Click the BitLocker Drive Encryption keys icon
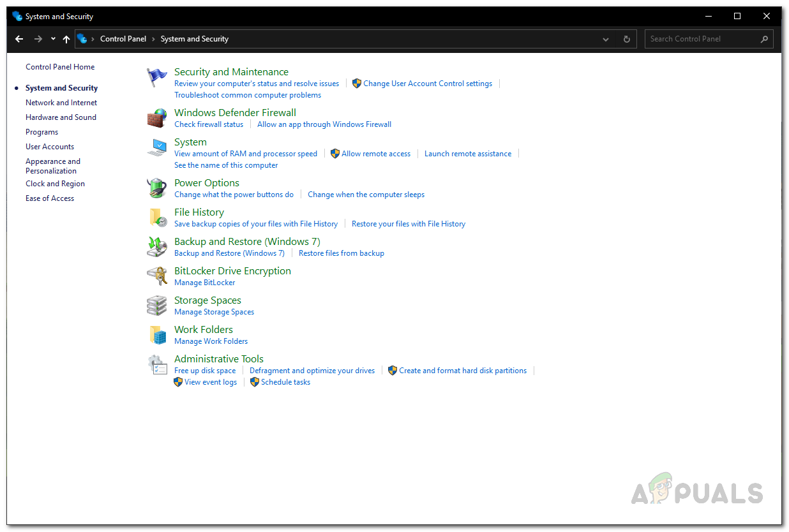789x532 pixels. pos(156,276)
